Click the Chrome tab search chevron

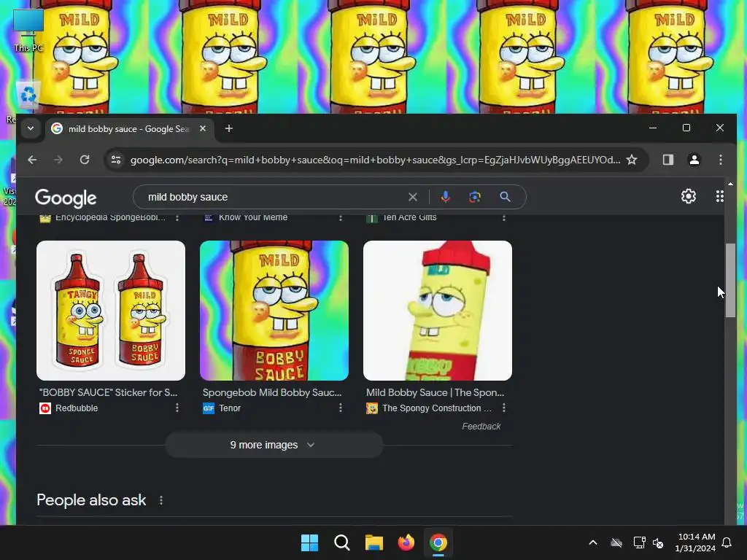tap(31, 128)
